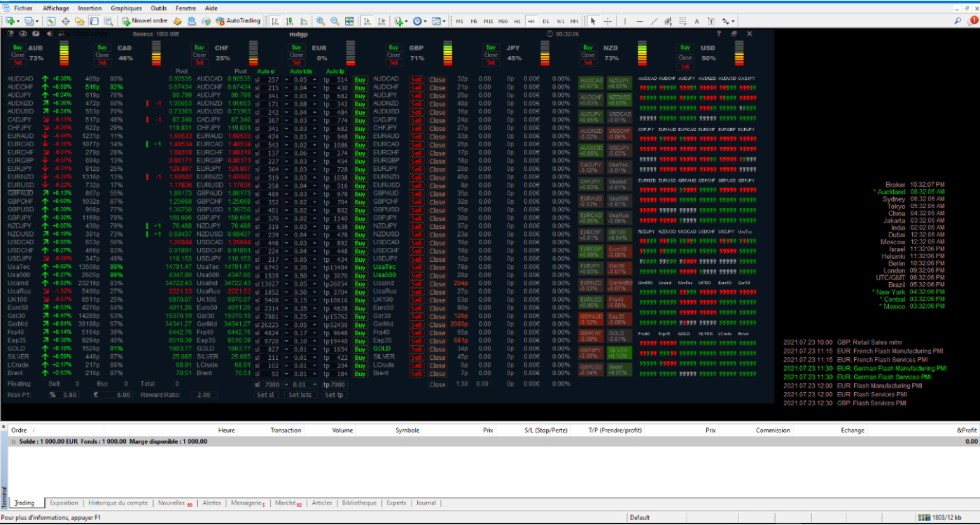This screenshot has width=980, height=525.
Task: Click the Nouvel ordre toolbar button
Action: tap(145, 21)
